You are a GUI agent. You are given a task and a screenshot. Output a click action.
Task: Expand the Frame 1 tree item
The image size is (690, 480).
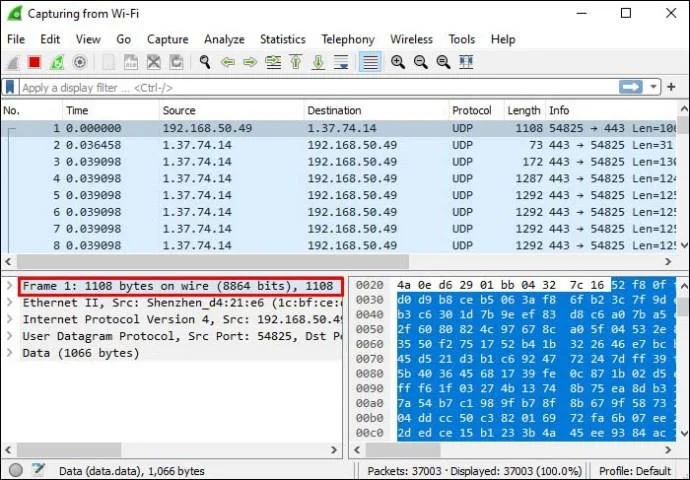(9, 286)
